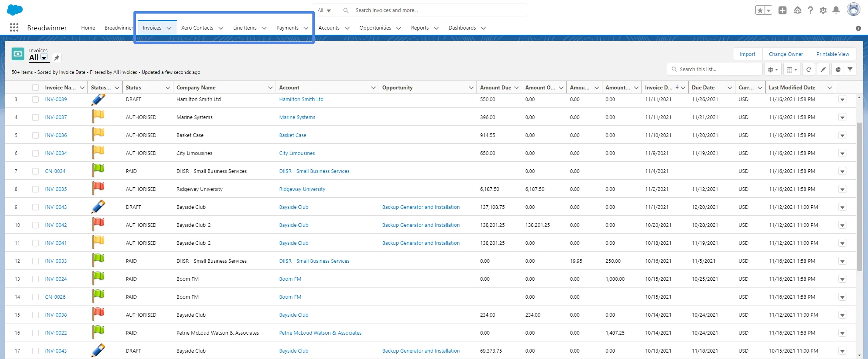This screenshot has width=868, height=359.
Task: Tick the checkbox beside CN-0034
Action: click(x=36, y=171)
